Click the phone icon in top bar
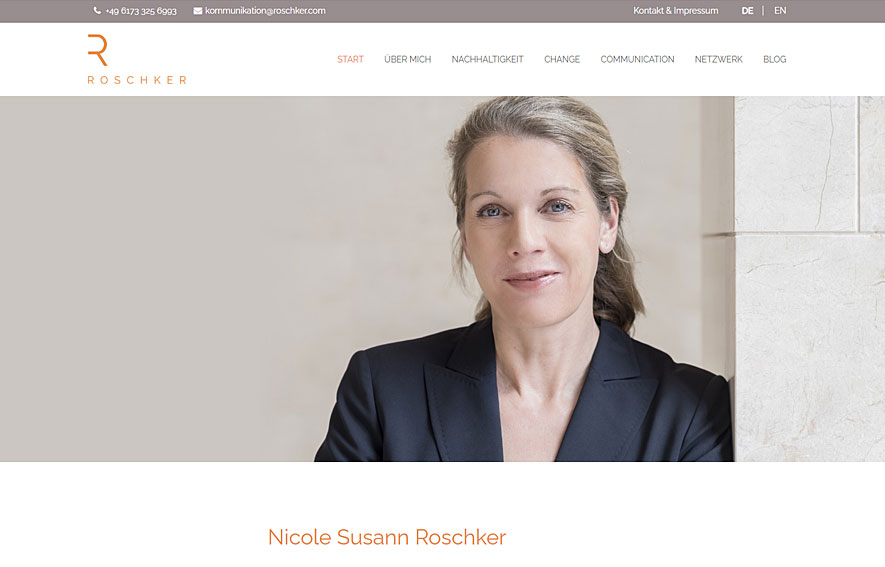This screenshot has width=885, height=567. pos(97,11)
